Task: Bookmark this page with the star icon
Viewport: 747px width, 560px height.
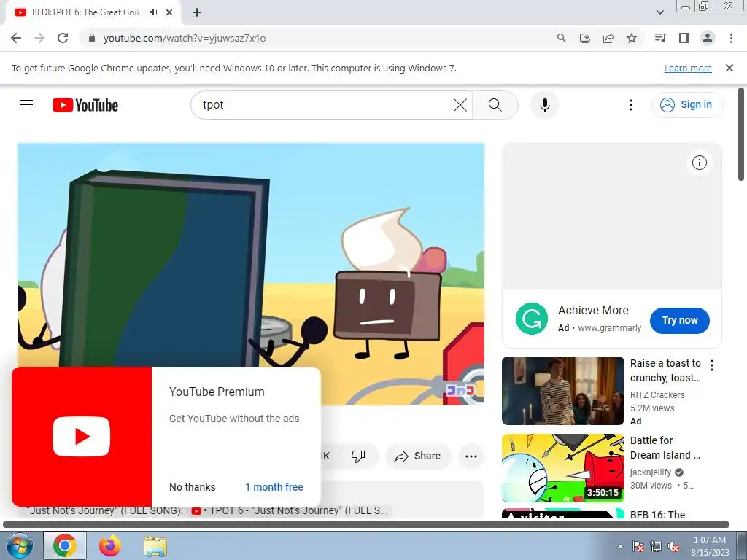Action: (x=632, y=38)
